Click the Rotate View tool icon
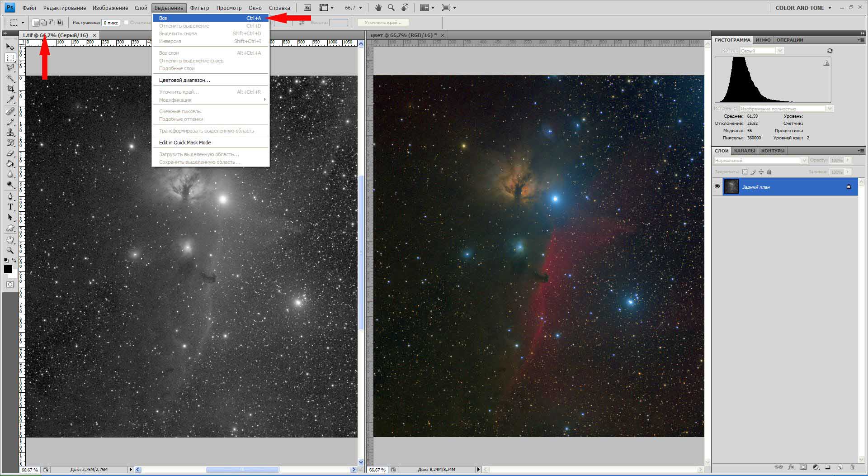The height and width of the screenshot is (476, 868). pyautogui.click(x=405, y=8)
